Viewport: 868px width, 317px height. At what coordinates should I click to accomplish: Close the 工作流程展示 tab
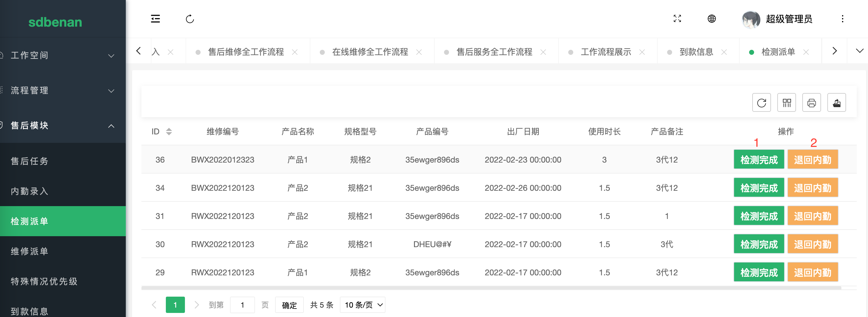642,52
